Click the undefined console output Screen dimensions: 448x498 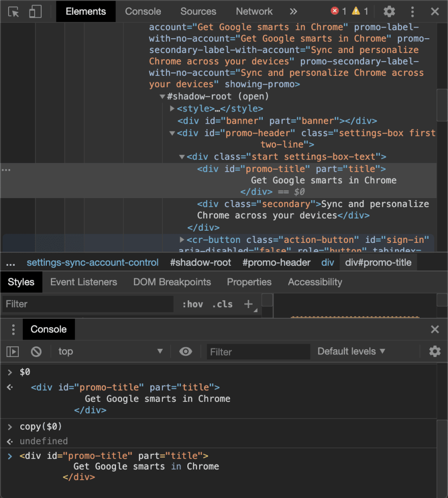click(x=43, y=441)
